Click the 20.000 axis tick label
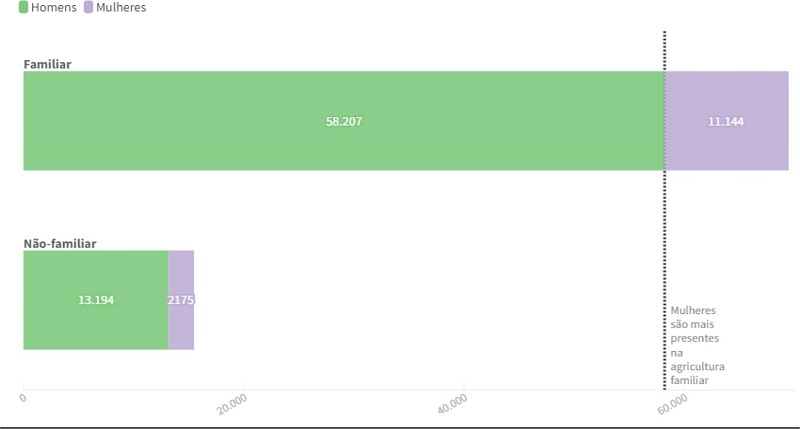The height and width of the screenshot is (429, 800). coord(232,402)
